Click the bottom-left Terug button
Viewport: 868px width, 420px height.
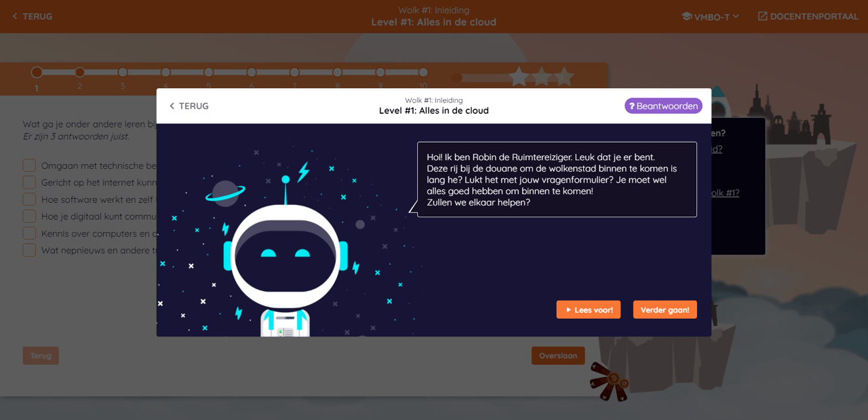(41, 356)
